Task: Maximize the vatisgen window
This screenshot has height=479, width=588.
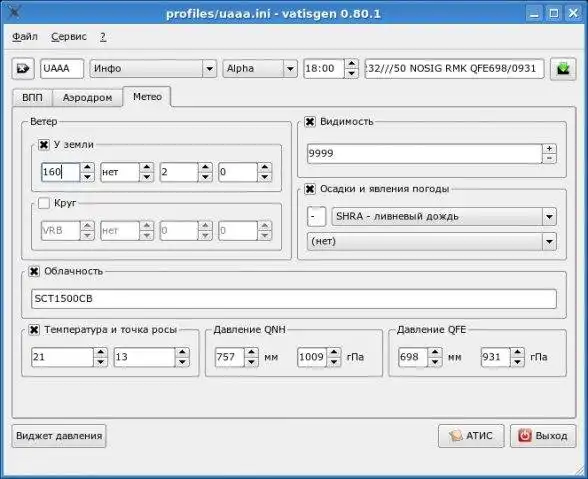Action: pos(554,14)
